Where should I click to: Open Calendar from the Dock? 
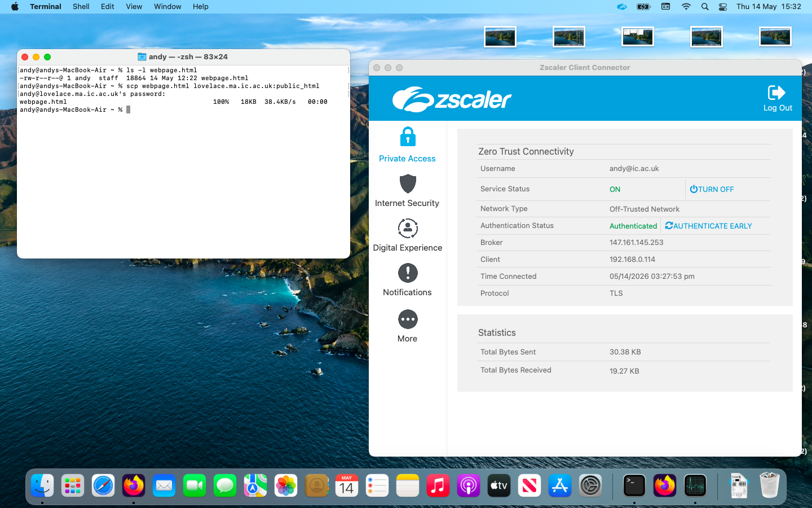pyautogui.click(x=347, y=485)
